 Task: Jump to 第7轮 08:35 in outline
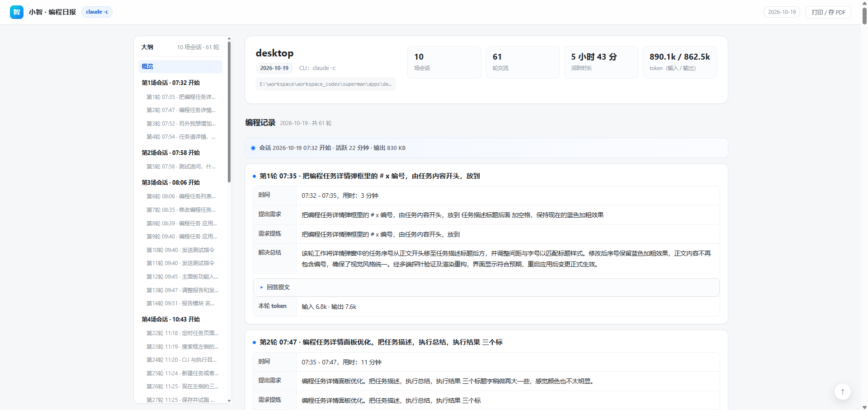pos(181,210)
